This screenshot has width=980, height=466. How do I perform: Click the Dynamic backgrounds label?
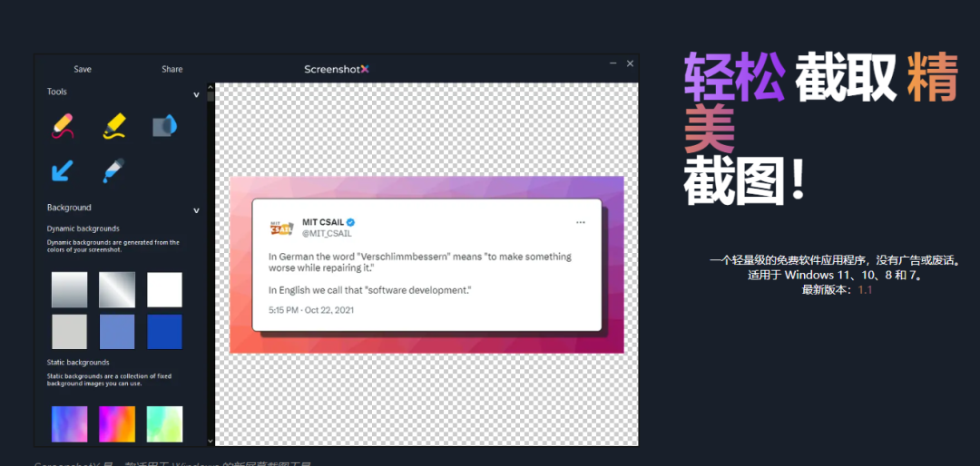point(83,228)
